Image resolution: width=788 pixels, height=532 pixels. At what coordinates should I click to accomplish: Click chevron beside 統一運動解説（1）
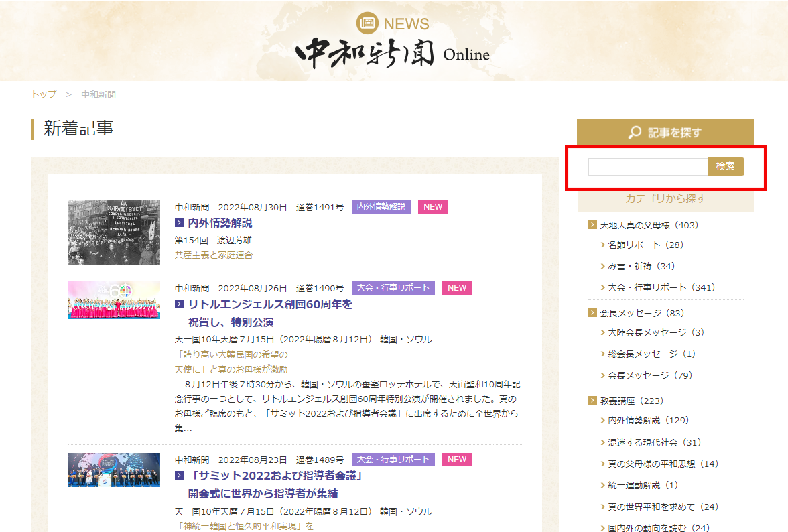(x=602, y=485)
